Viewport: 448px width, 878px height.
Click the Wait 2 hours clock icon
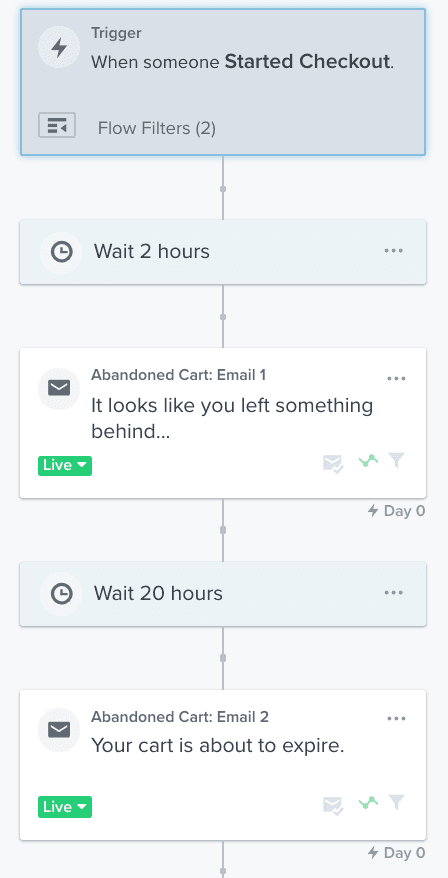coord(61,252)
